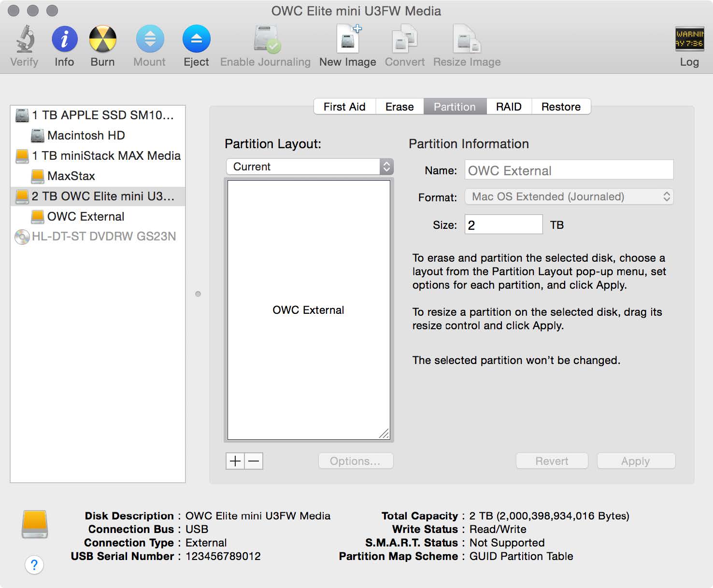713x588 pixels.
Task: Add a partition with the plus button
Action: coord(234,461)
